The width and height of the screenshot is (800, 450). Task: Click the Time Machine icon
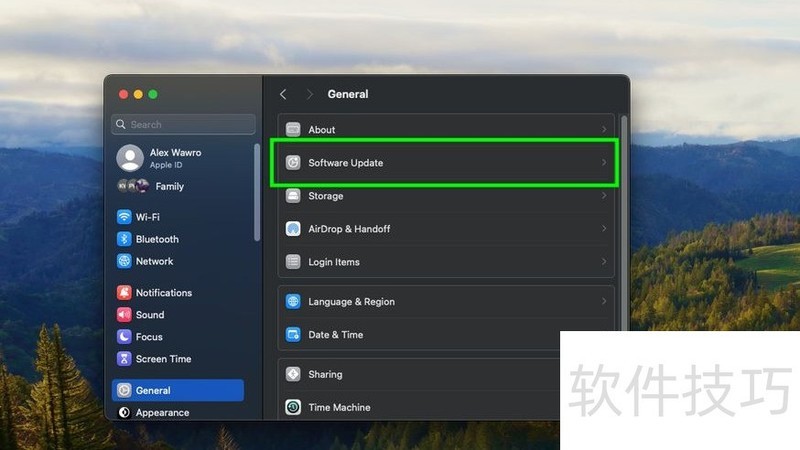293,407
